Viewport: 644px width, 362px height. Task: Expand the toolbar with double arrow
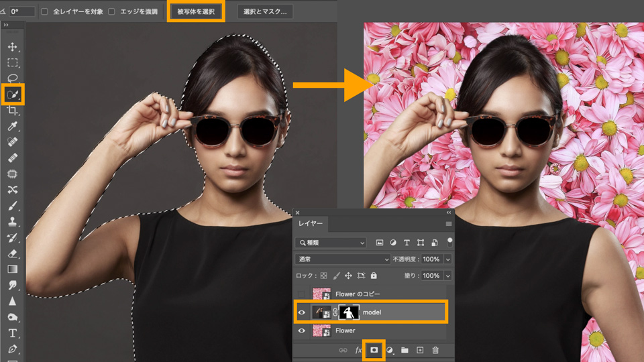(6, 25)
